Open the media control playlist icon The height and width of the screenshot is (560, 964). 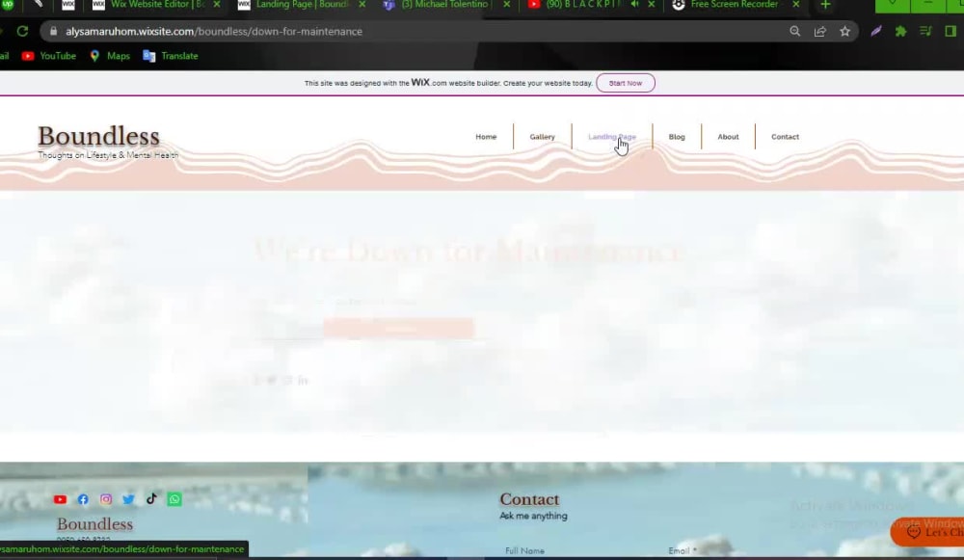click(925, 32)
